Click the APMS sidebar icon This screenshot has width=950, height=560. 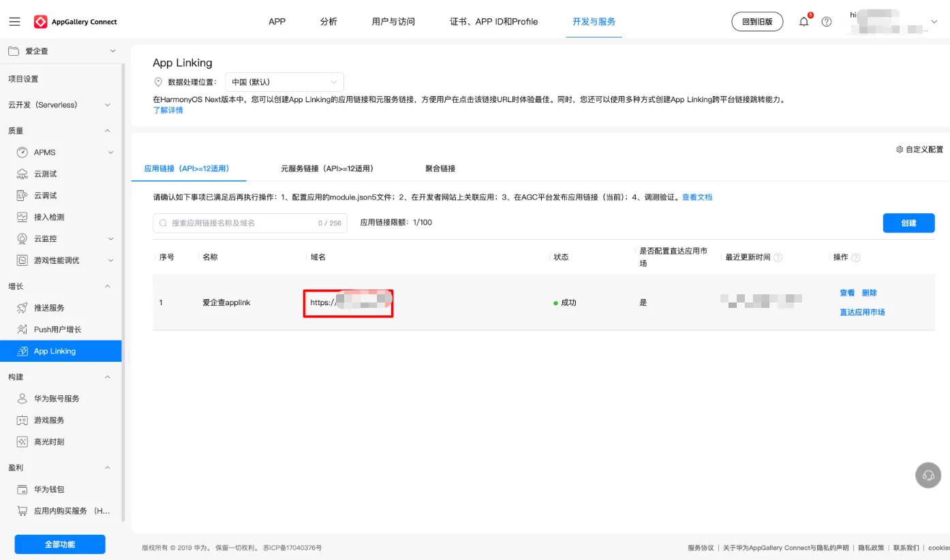point(22,152)
